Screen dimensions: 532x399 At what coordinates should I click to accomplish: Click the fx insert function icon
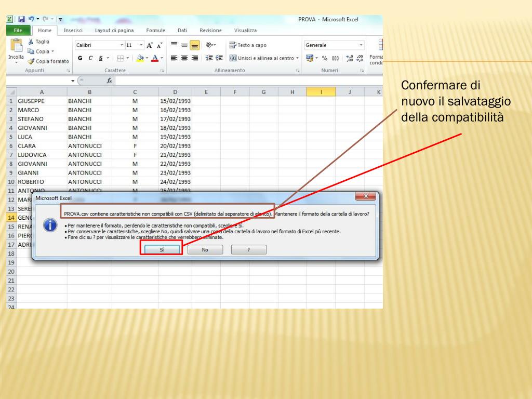click(x=109, y=81)
